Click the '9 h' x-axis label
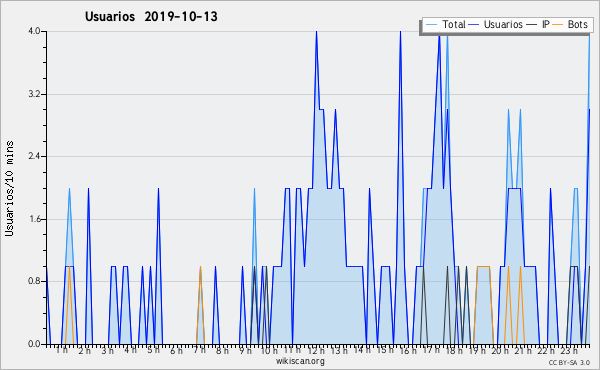The height and width of the screenshot is (370, 600). 245,350
